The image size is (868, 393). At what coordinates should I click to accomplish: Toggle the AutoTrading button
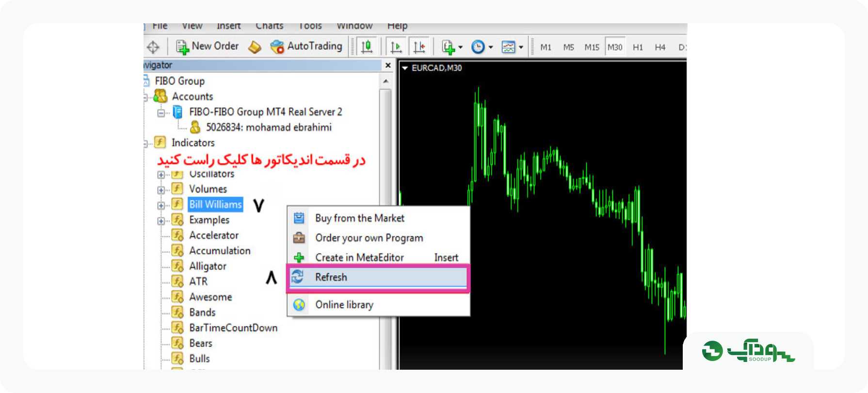coord(306,47)
